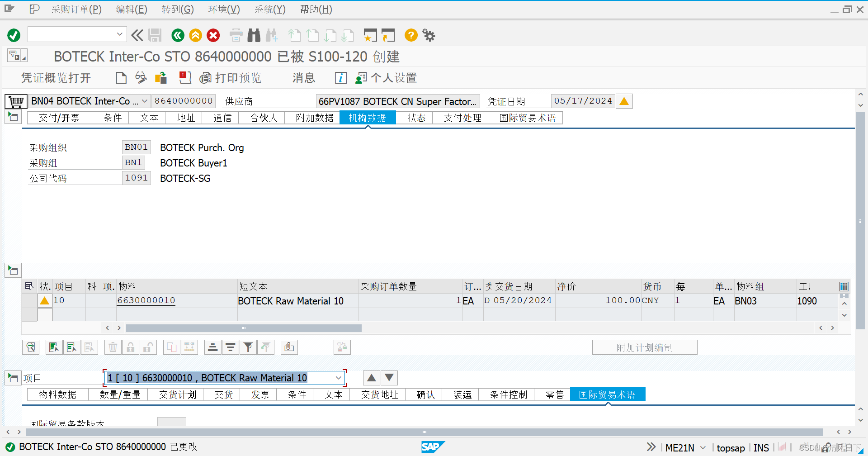Open the 消息 messages dialog

[303, 78]
